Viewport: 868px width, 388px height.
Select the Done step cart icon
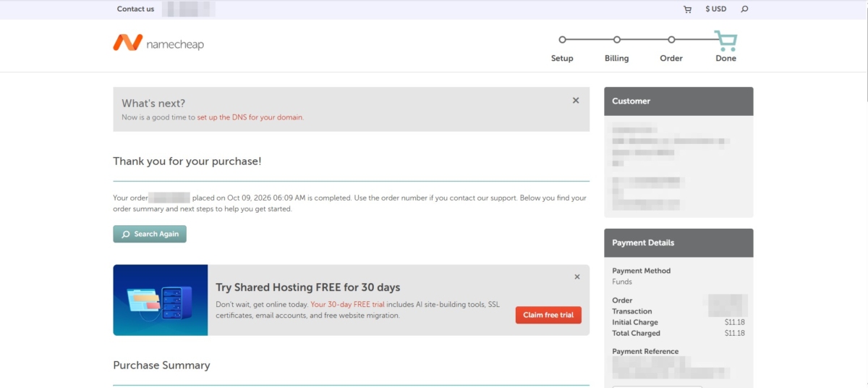(x=726, y=40)
